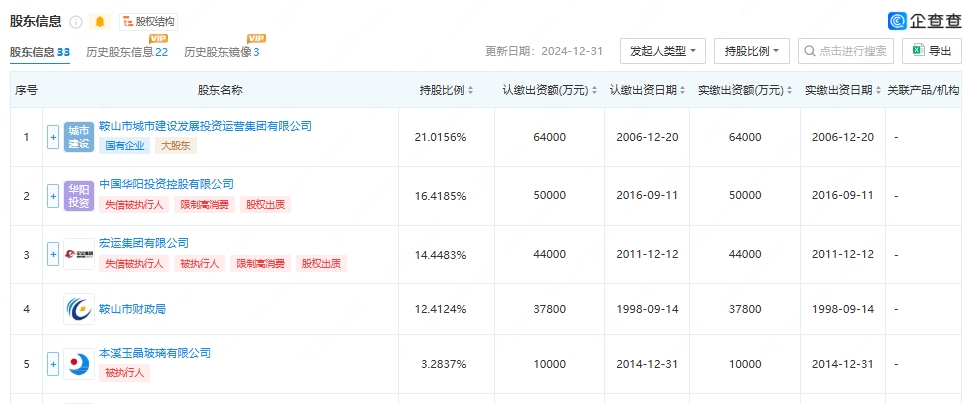This screenshot has height=404, width=970.
Task: Switch to the 历史股东信息 22 tab
Action: (x=127, y=52)
